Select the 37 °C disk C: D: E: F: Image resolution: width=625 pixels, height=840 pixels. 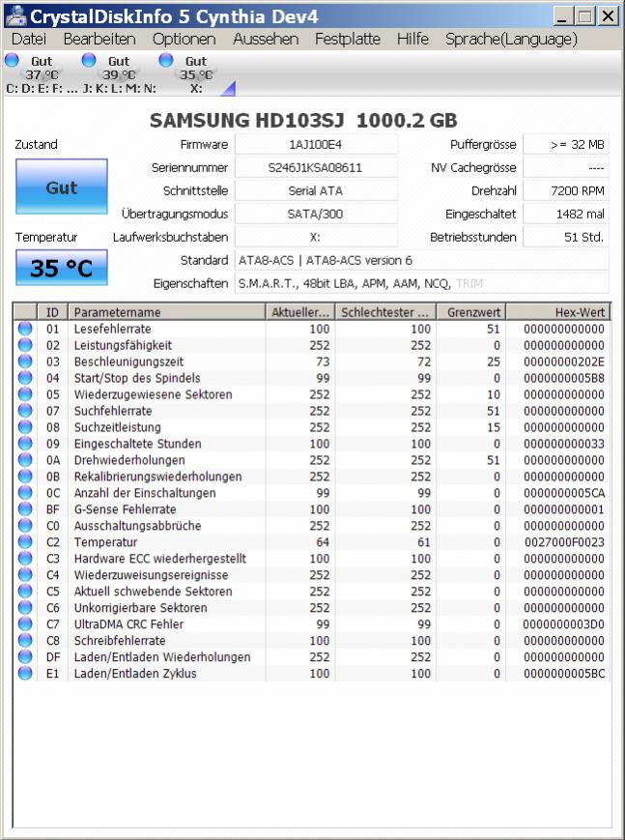(41, 74)
